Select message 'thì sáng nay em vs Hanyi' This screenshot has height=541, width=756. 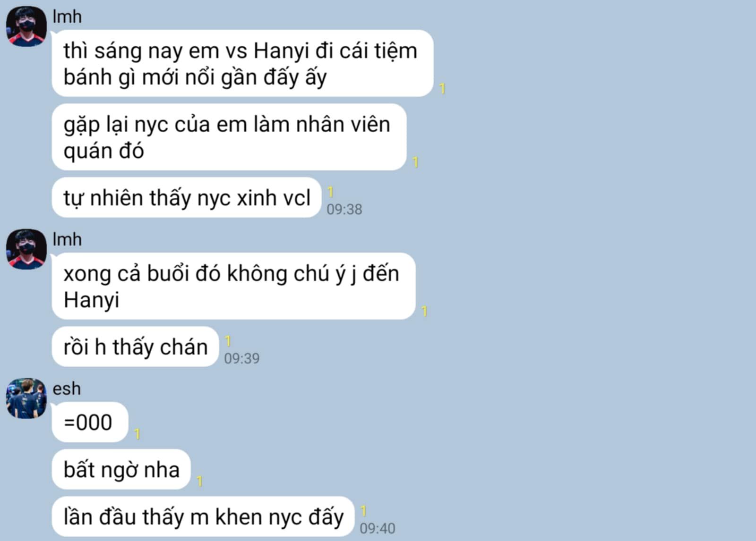[242, 63]
